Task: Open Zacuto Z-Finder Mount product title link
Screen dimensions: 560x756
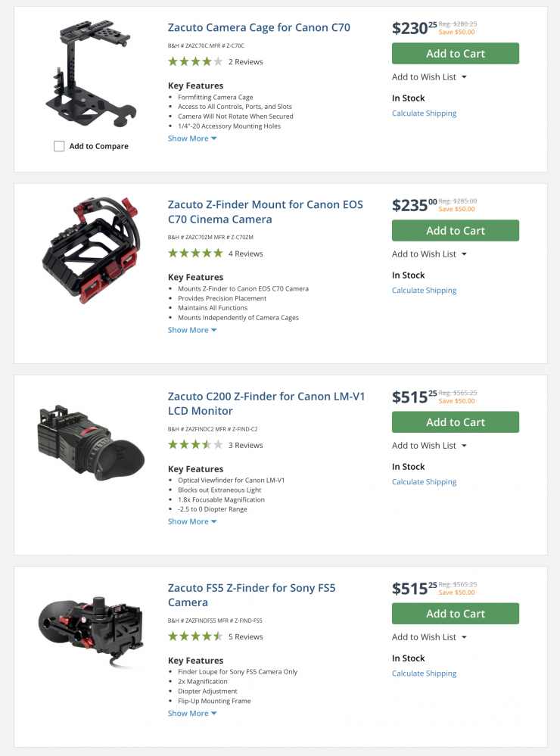Action: coord(265,212)
